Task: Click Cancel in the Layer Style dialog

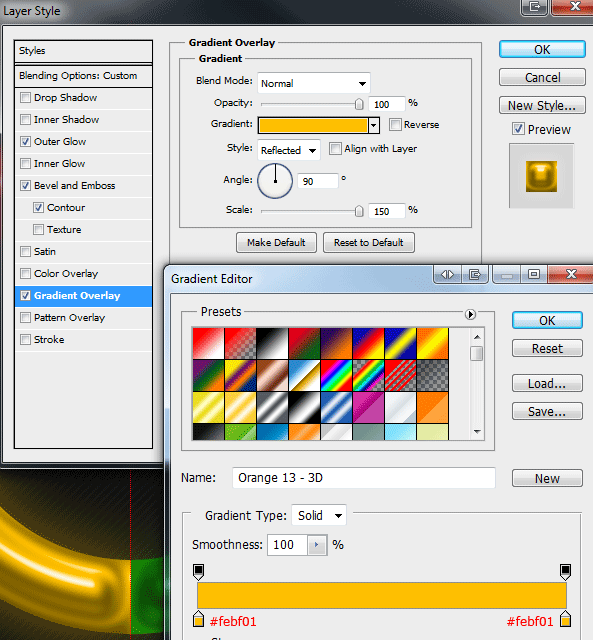Action: (x=542, y=77)
